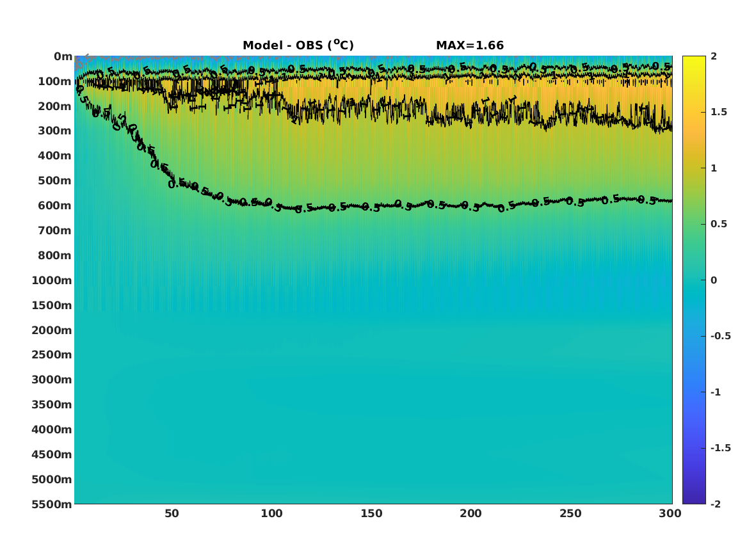This screenshot has height=560, width=747.
Task: Click the '500m' depth axis label
Action: (x=55, y=181)
